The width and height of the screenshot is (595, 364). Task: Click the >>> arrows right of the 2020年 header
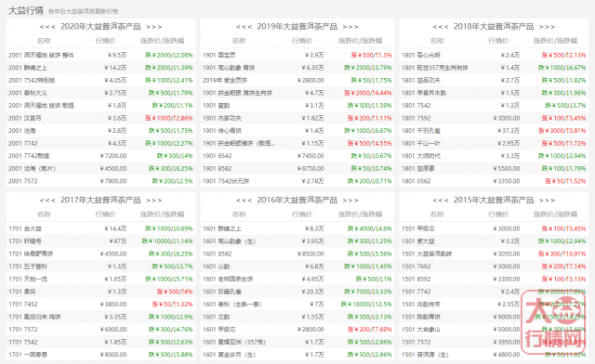(154, 27)
